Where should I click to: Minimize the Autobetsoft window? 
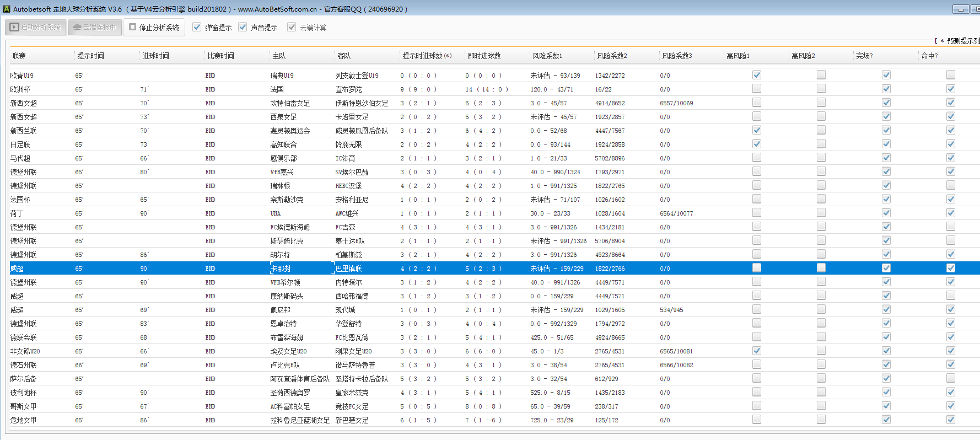(961, 9)
